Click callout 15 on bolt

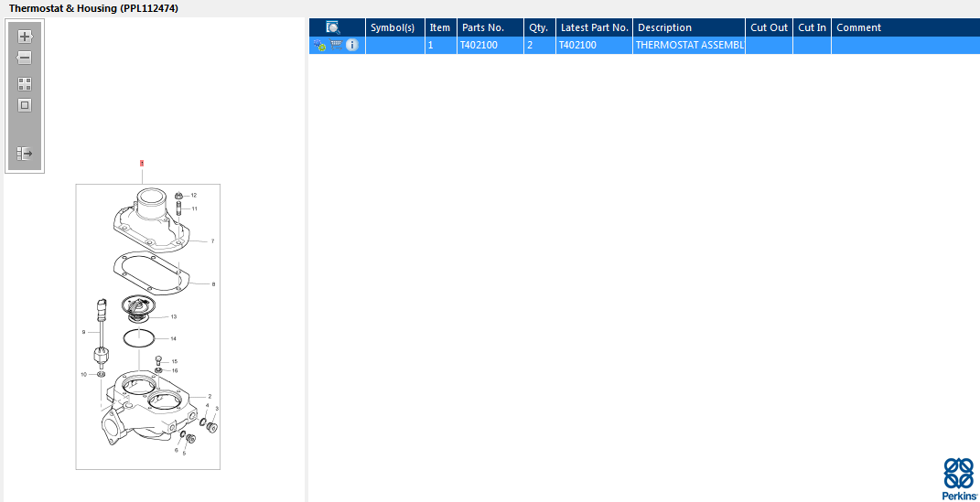(x=175, y=361)
